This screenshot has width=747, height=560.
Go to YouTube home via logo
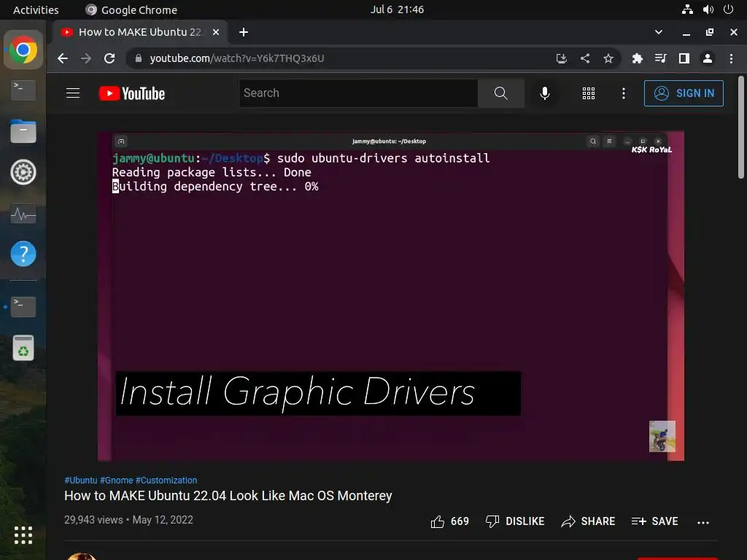(132, 93)
